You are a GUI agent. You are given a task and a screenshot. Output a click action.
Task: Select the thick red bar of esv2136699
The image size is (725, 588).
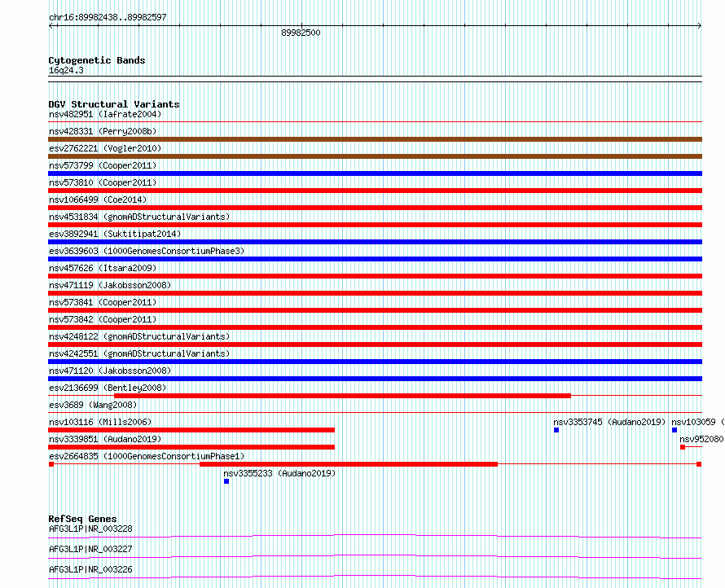(342, 396)
